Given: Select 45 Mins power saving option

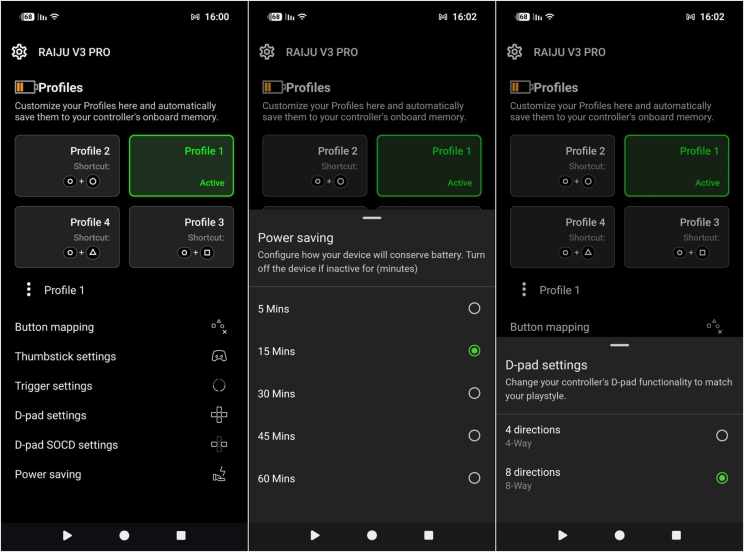Looking at the screenshot, I should coord(372,436).
